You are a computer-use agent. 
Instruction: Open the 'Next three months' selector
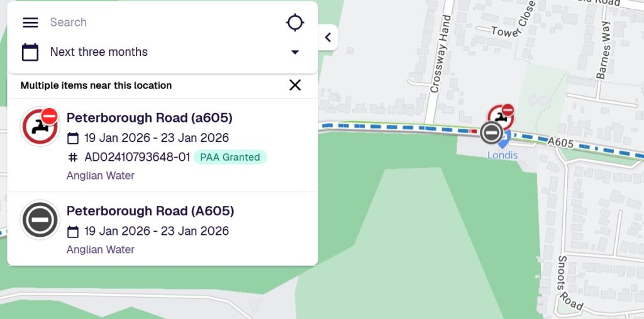point(99,52)
